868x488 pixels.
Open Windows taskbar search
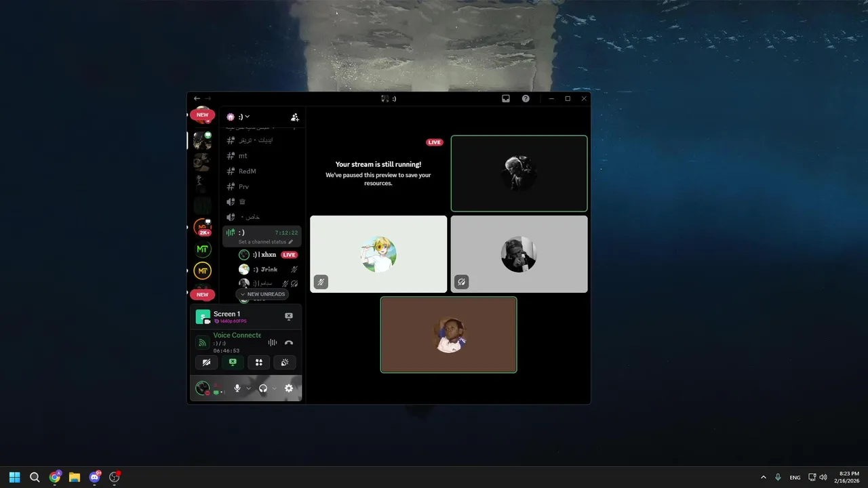coord(35,477)
